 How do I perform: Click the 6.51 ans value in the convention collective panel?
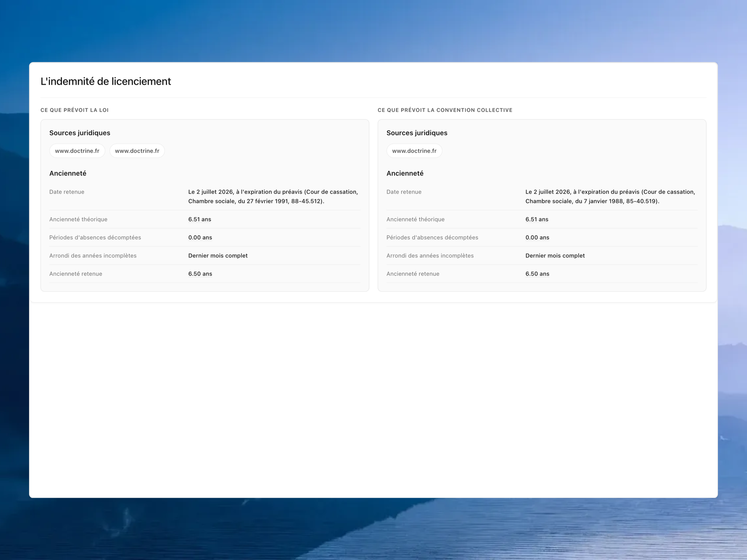(x=537, y=220)
